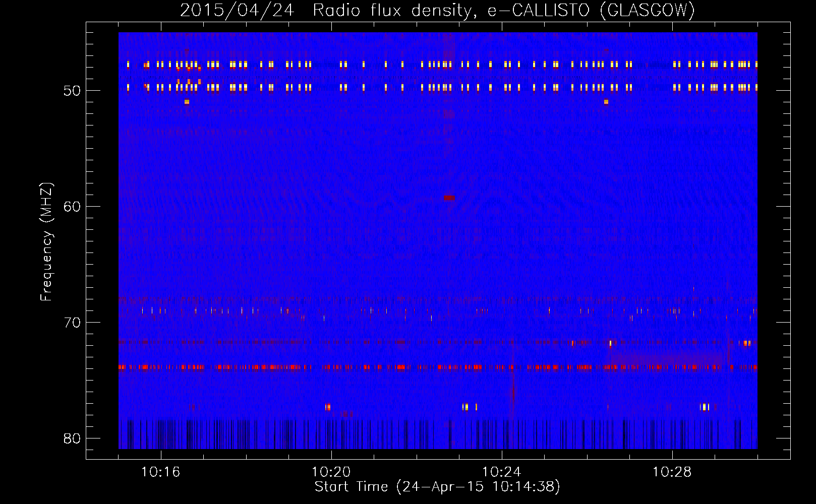The height and width of the screenshot is (504, 816).
Task: Click the 10:28 time tick label
Action: 672,472
